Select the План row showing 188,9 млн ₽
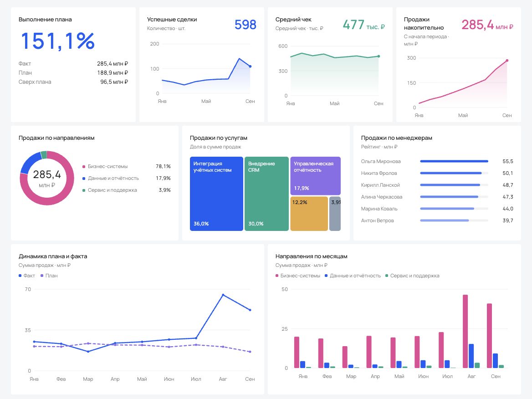The width and height of the screenshot is (532, 399). 73,72
